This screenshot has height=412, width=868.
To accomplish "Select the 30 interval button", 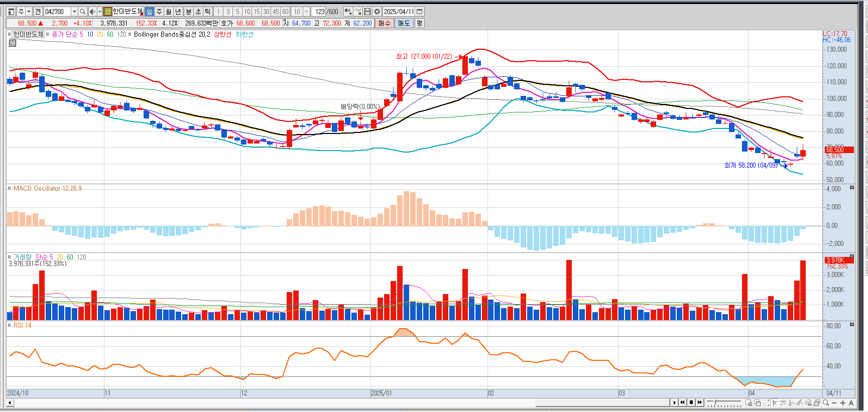I will tap(266, 12).
